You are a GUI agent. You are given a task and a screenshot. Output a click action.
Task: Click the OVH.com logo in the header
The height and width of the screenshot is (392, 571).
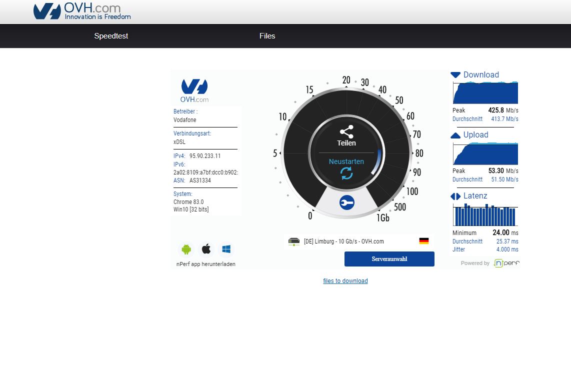pos(82,11)
